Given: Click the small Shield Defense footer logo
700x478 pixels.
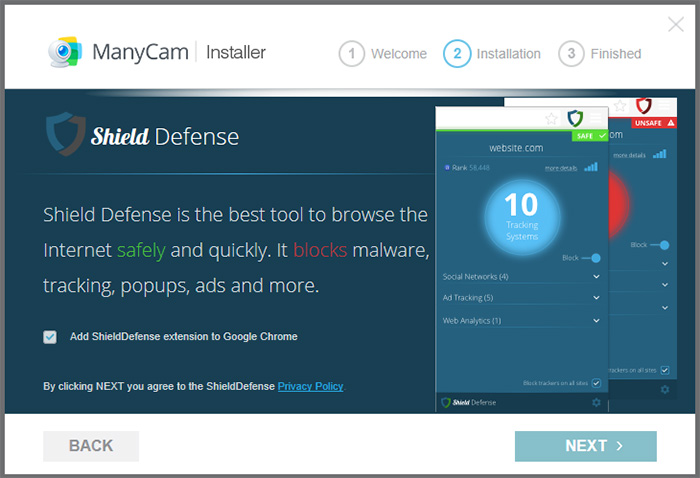Looking at the screenshot, I should coord(468,403).
